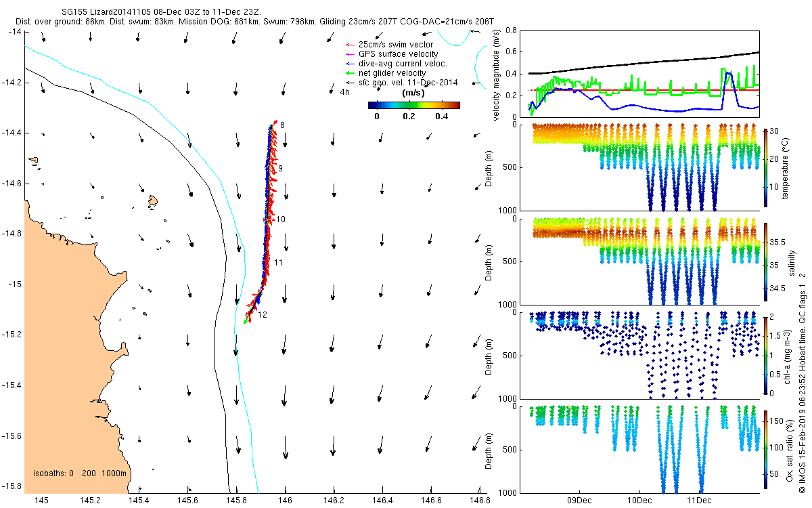The width and height of the screenshot is (812, 508).
Task: Click day marker 12 at the glider track end
Action: pyautogui.click(x=263, y=315)
